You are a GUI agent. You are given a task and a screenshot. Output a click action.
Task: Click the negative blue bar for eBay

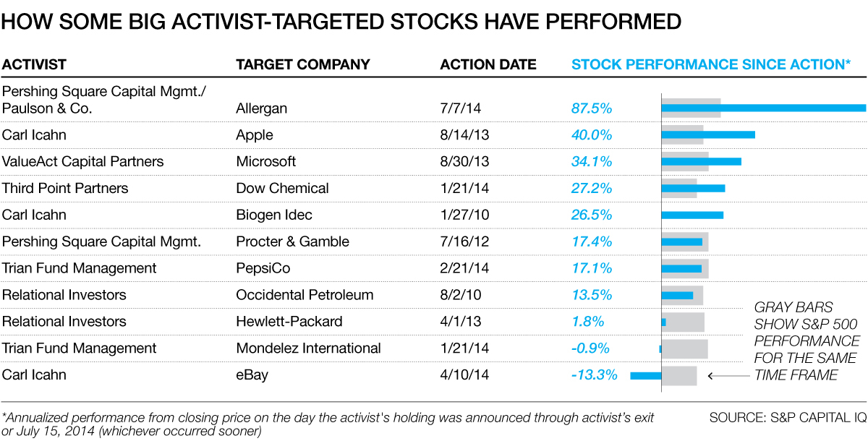646,375
